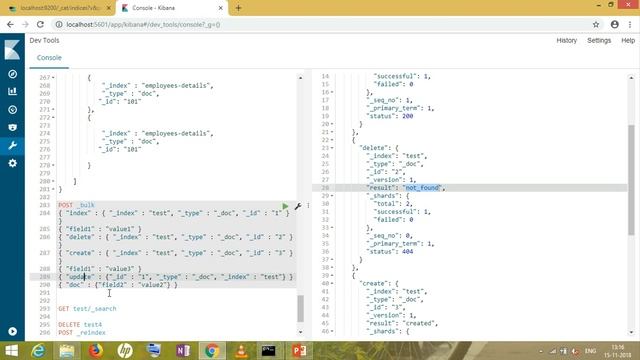Click the 'status': 404 response line

(390, 251)
